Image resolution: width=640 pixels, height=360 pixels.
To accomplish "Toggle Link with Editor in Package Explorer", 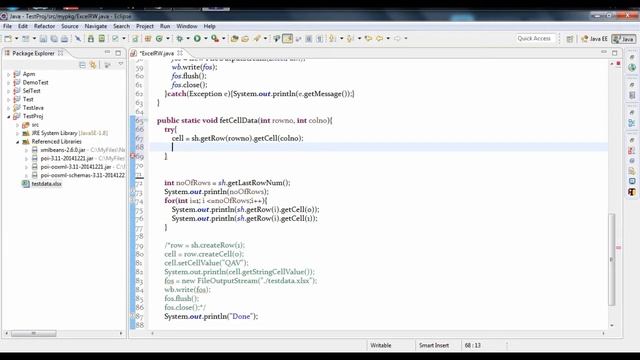I will [93, 65].
